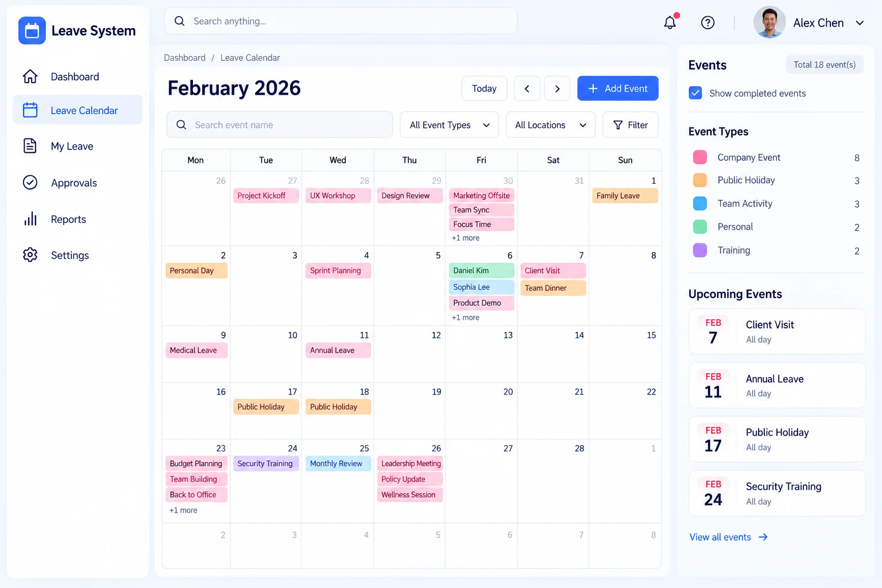882x588 pixels.
Task: Click the Team Activity blue color swatch
Action: [700, 203]
